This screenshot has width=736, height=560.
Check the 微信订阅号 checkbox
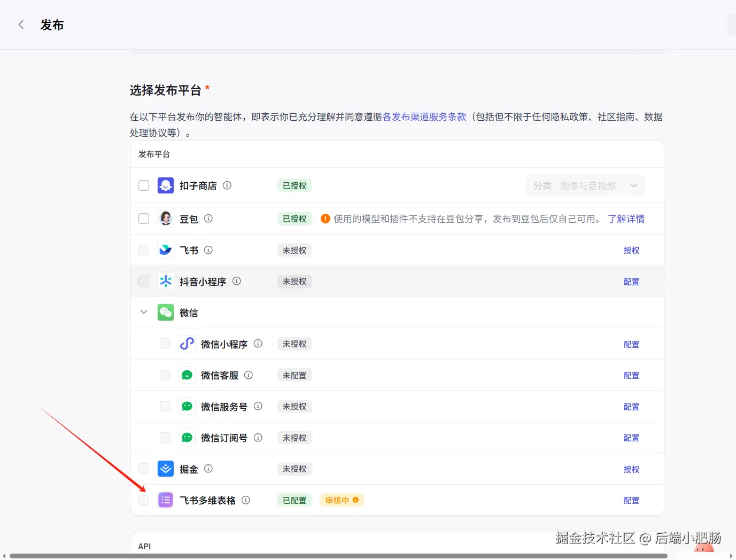[x=165, y=438]
